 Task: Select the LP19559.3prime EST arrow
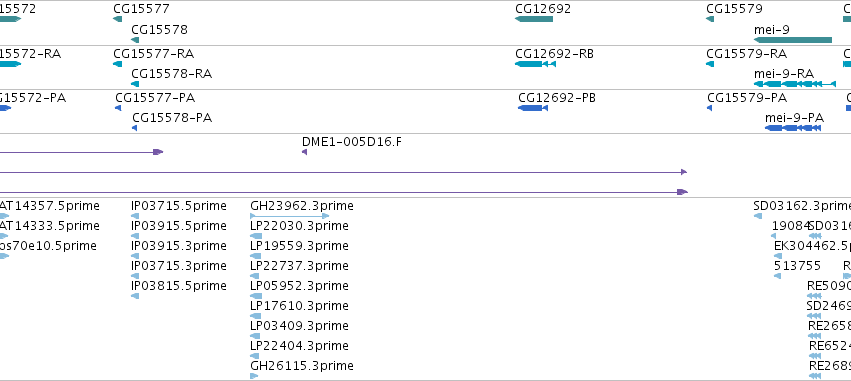pyautogui.click(x=256, y=256)
